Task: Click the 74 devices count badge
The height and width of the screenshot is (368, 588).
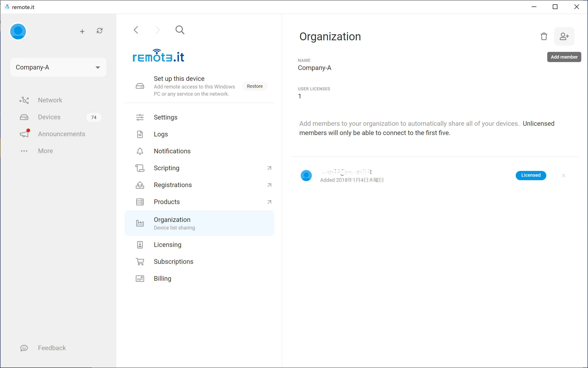Action: tap(94, 117)
